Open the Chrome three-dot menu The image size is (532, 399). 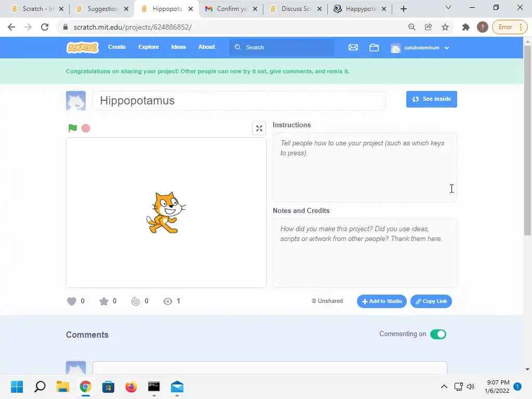(521, 27)
